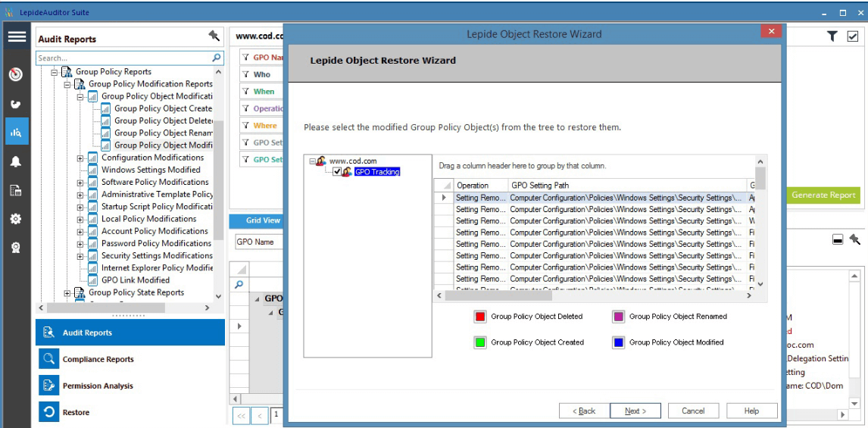Select GPO Link Modified report

point(136,280)
